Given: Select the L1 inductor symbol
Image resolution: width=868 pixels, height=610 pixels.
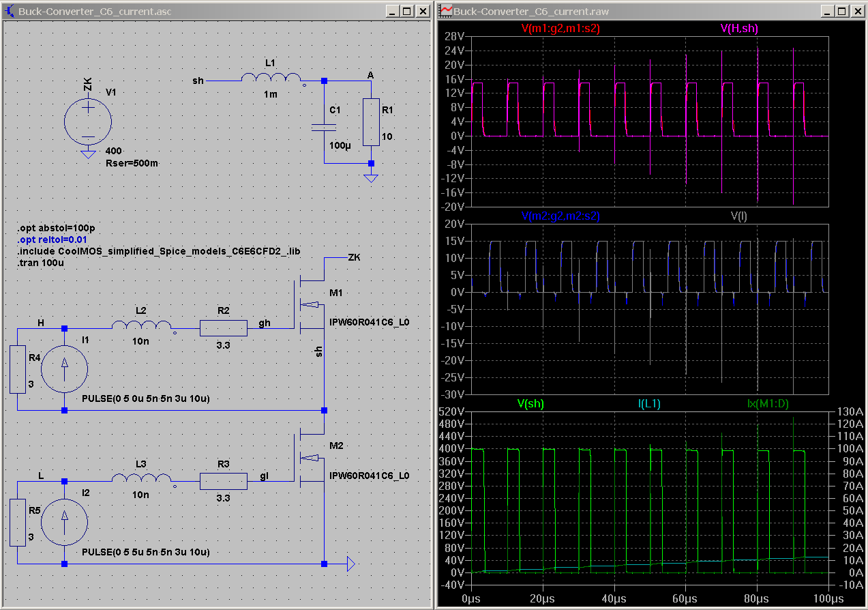Looking at the screenshot, I should coord(271,78).
